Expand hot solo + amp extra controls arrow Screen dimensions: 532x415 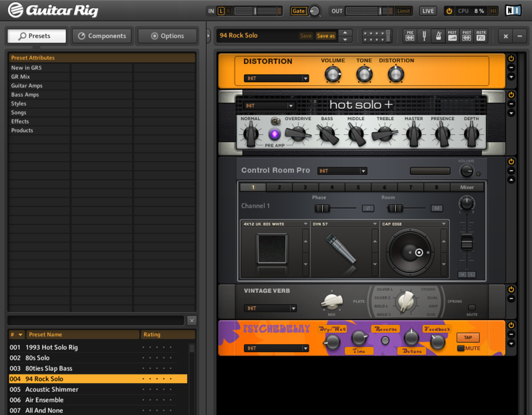point(511,113)
